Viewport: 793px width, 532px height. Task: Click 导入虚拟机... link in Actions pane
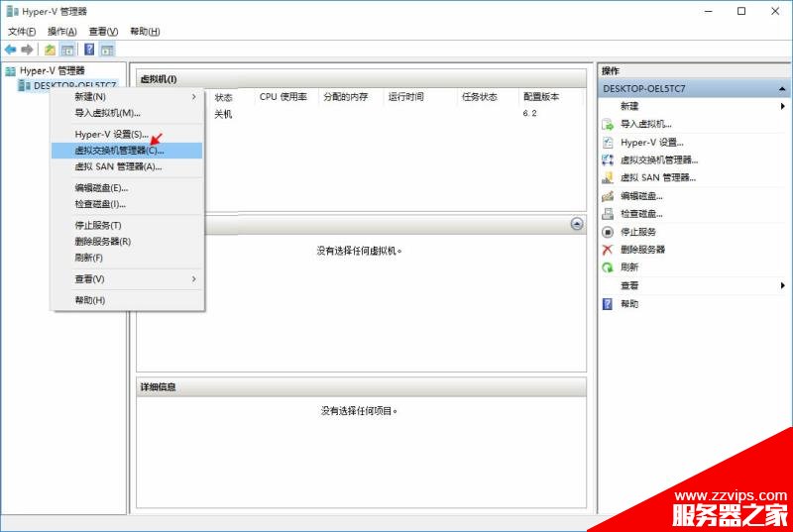coord(646,124)
